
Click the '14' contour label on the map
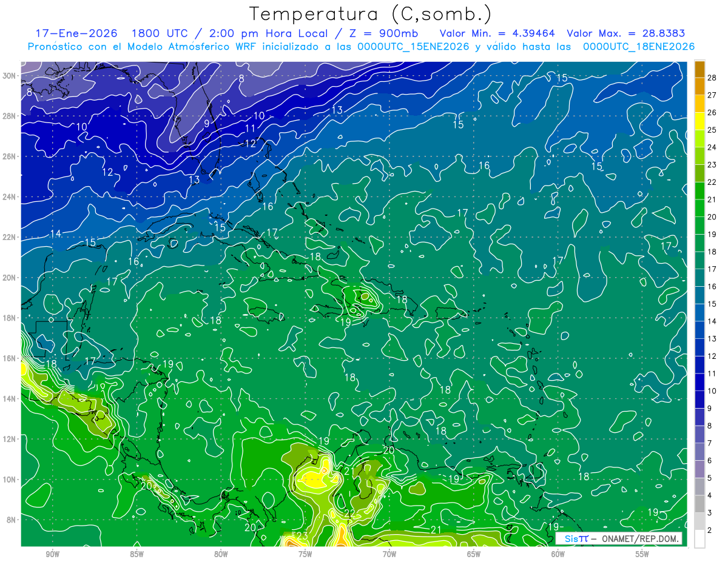(55, 234)
